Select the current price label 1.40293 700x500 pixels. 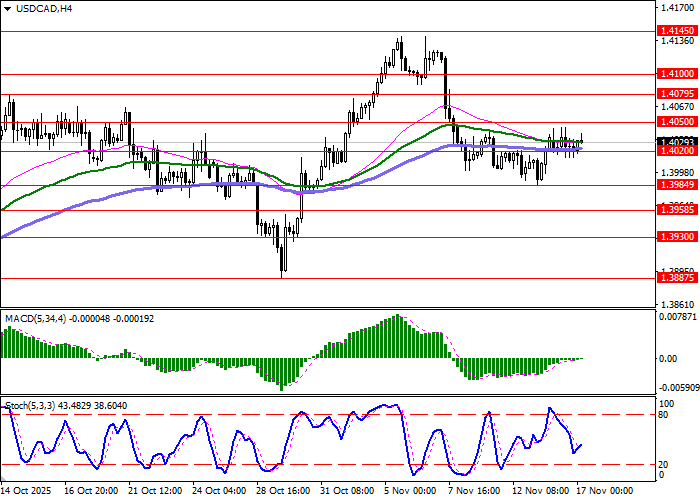pyautogui.click(x=677, y=141)
